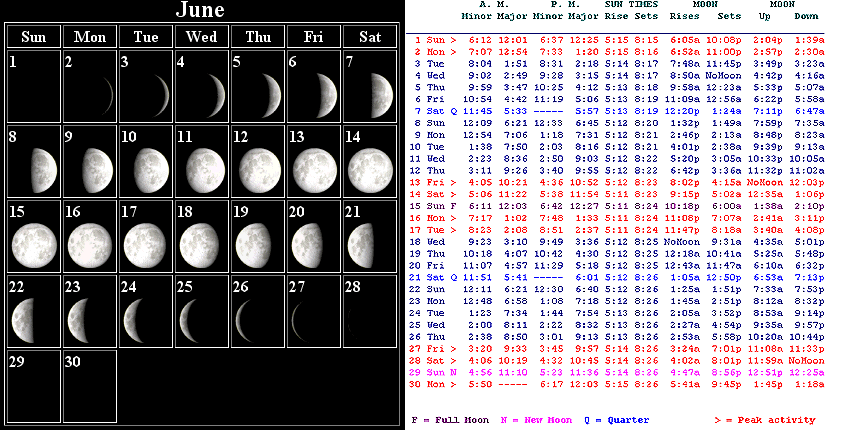Select the '15 Sun F' full moon table row
The image size is (841, 430).
click(618, 205)
